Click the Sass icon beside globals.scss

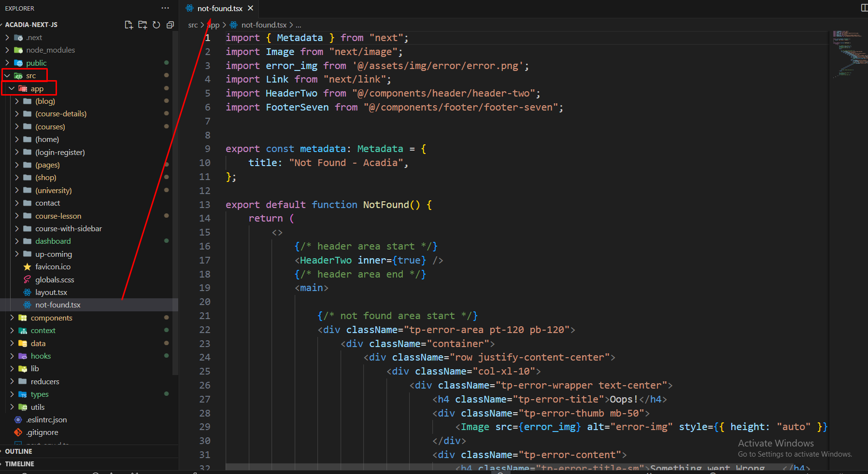click(x=27, y=279)
